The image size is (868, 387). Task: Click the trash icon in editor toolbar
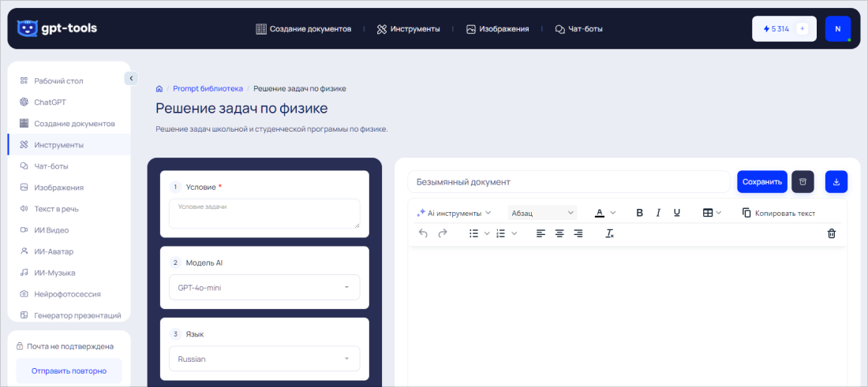[831, 233]
